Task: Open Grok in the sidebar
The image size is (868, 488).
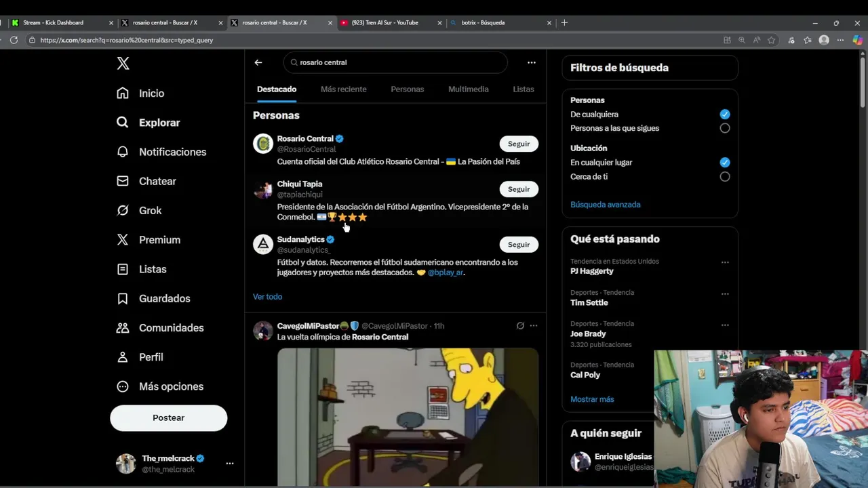Action: [139, 211]
